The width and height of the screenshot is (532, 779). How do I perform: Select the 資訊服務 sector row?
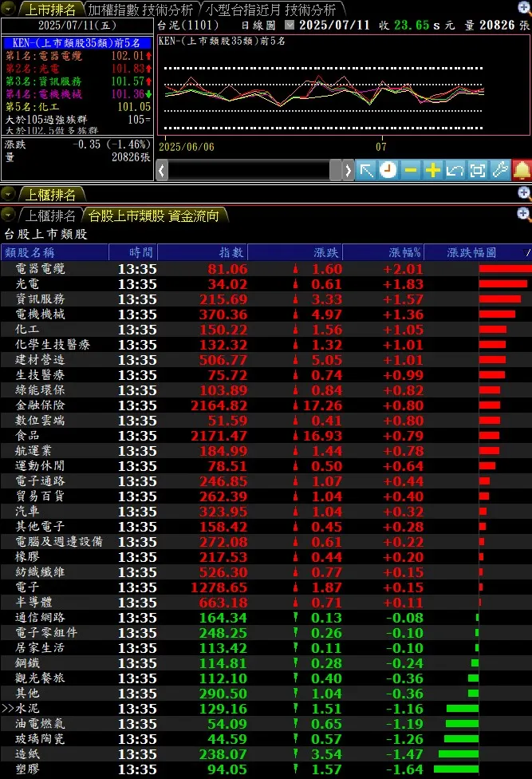266,299
